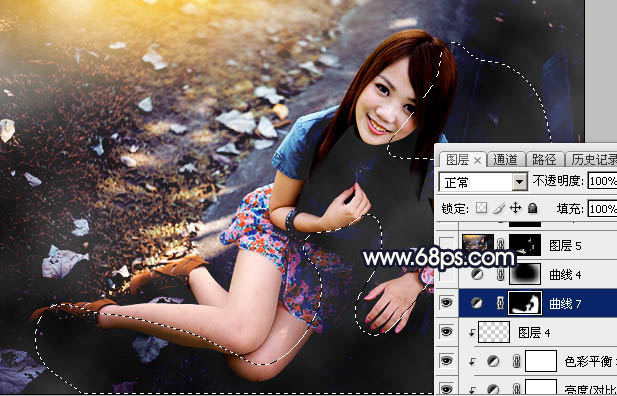The image size is (617, 396).
Task: Toggle lock position move icon
Action: click(x=515, y=208)
